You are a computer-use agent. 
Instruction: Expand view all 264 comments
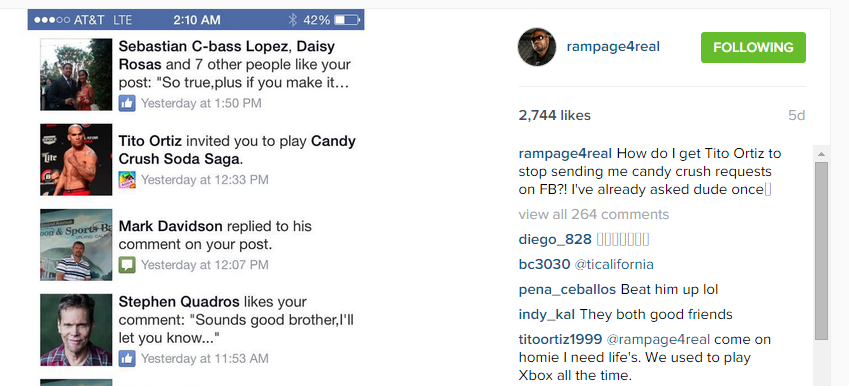tap(593, 214)
